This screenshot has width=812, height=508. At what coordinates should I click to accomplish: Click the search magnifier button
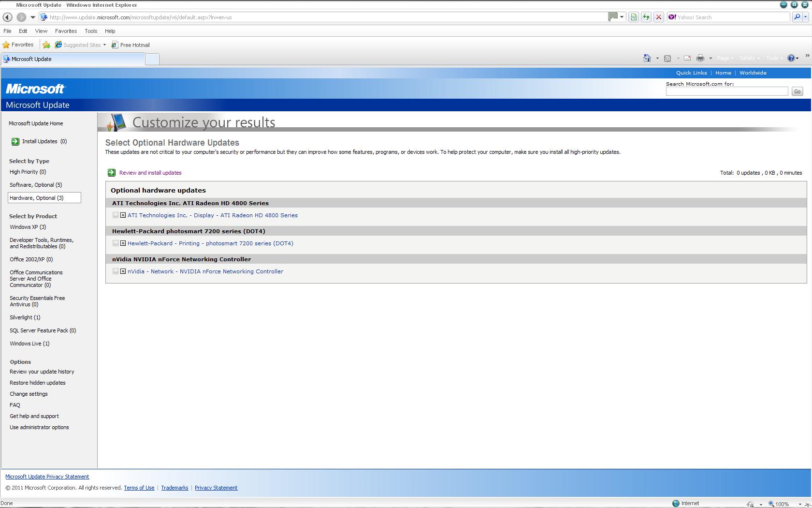(x=797, y=17)
